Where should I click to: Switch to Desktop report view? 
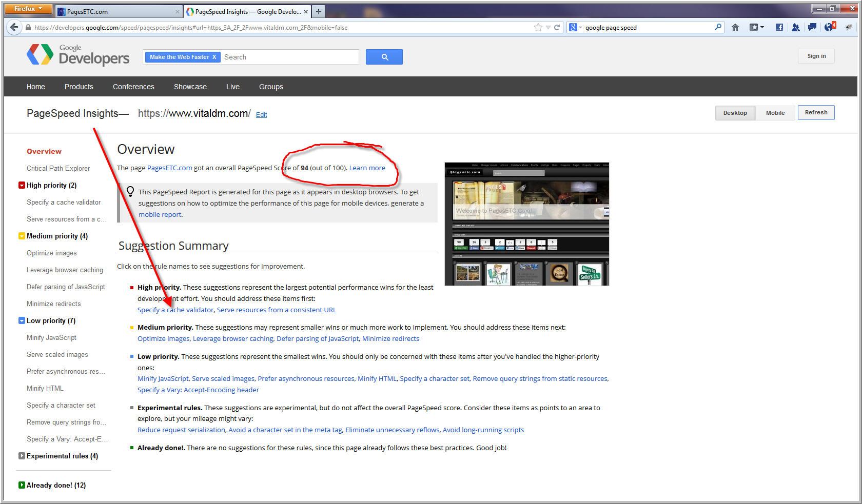coord(735,113)
